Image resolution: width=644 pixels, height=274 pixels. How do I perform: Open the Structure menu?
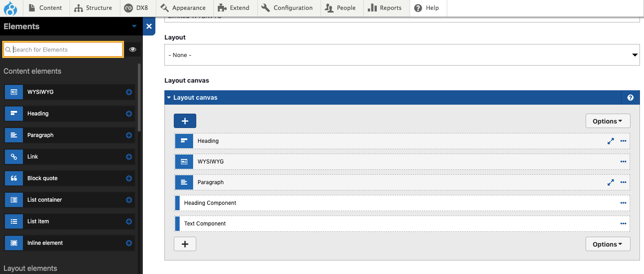(93, 8)
